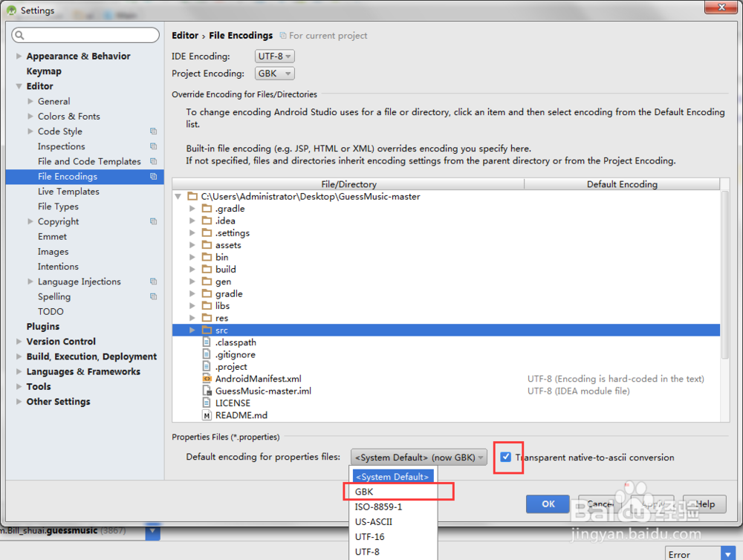Click the Cancel button
The height and width of the screenshot is (560, 743).
(600, 504)
